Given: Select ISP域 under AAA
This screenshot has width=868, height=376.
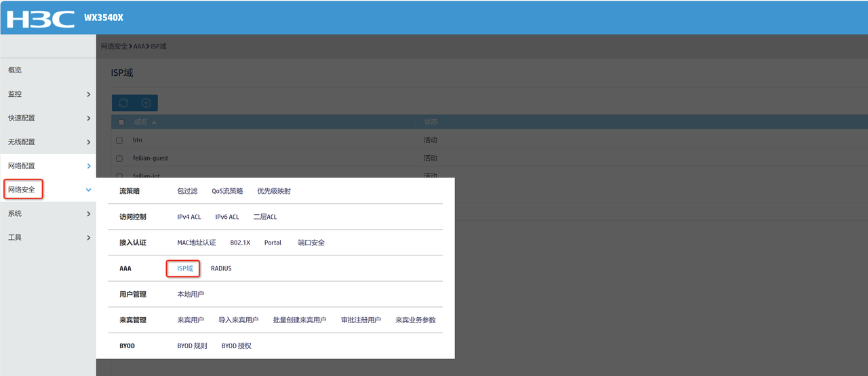Looking at the screenshot, I should pos(184,268).
